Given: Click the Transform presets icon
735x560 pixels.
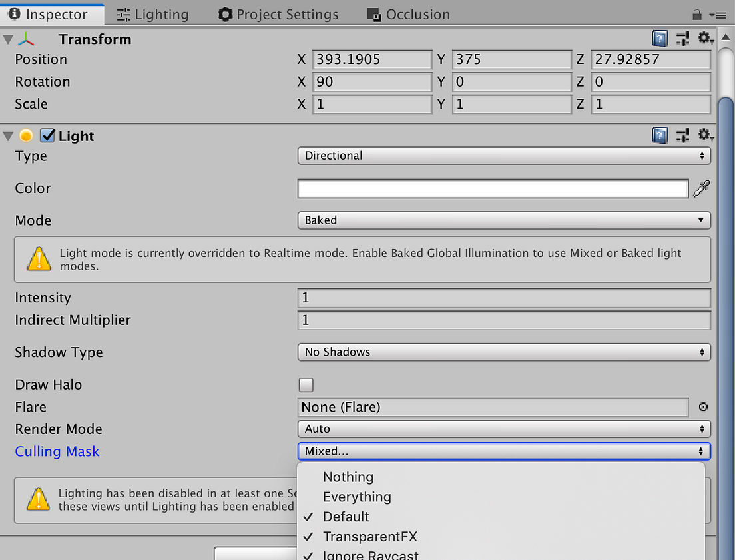Looking at the screenshot, I should pos(682,38).
